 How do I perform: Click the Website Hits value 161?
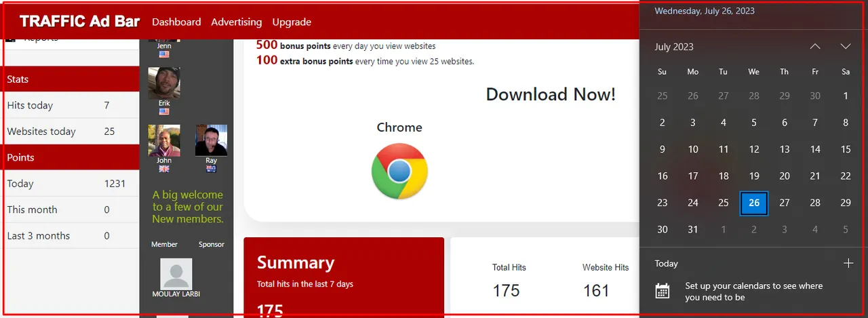(x=596, y=291)
